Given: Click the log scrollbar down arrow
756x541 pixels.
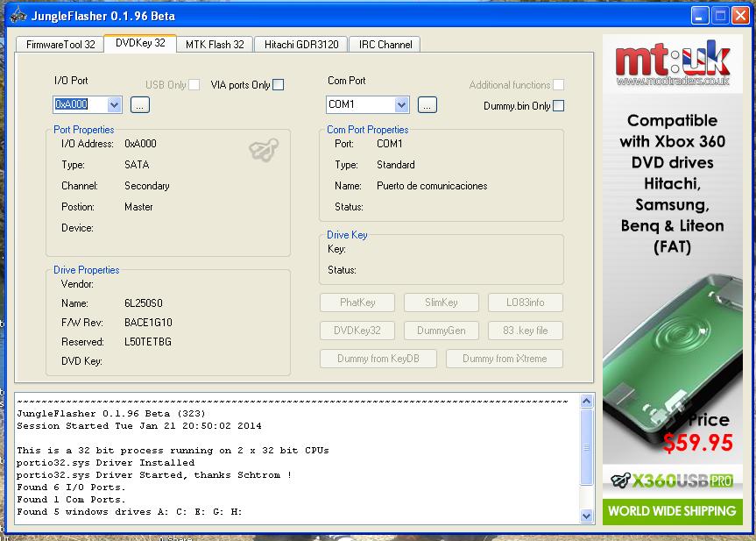Looking at the screenshot, I should [x=586, y=516].
